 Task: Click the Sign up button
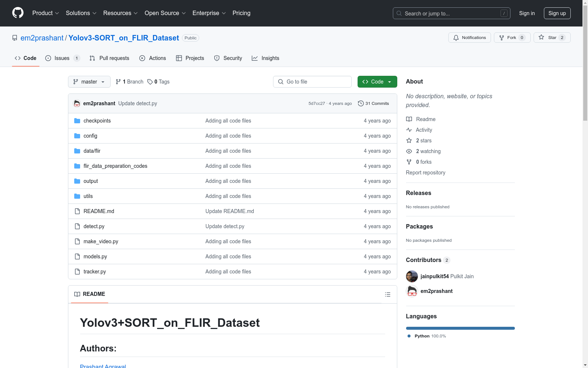[x=557, y=13]
